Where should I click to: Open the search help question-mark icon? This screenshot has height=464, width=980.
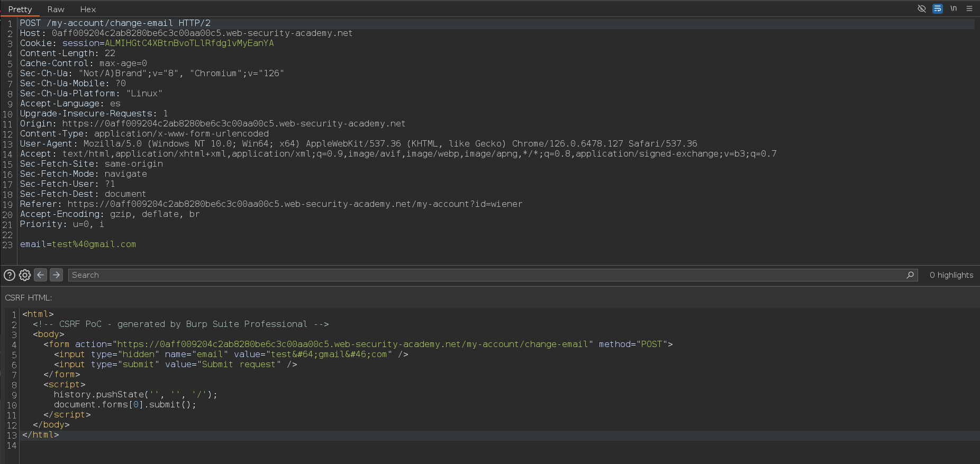(10, 275)
